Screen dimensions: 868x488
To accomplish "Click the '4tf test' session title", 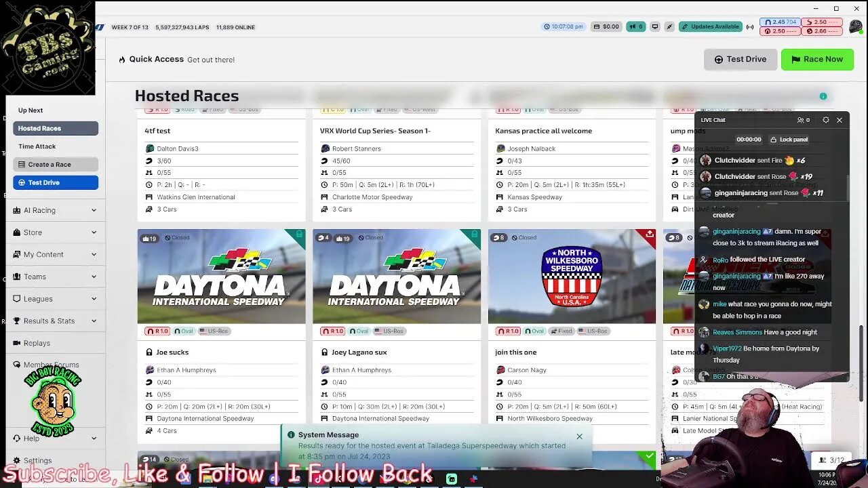I will (157, 131).
